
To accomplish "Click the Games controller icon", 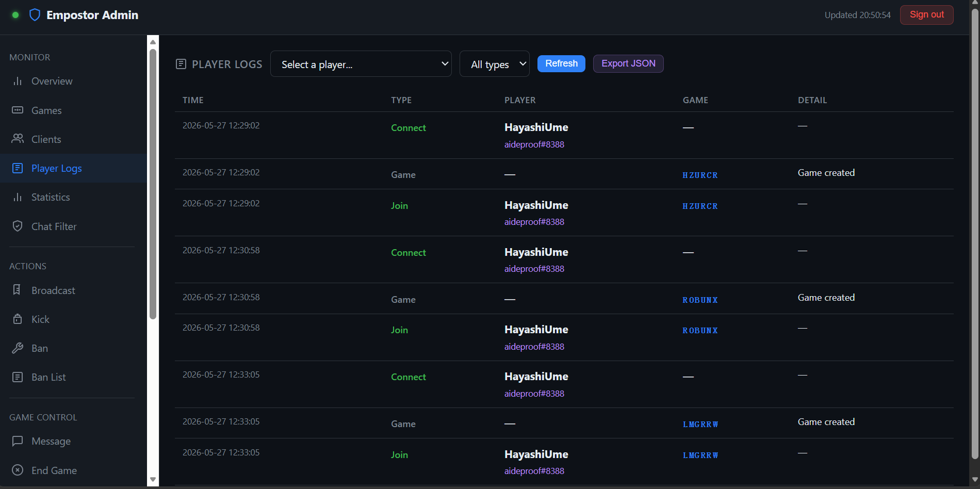I will coord(18,110).
